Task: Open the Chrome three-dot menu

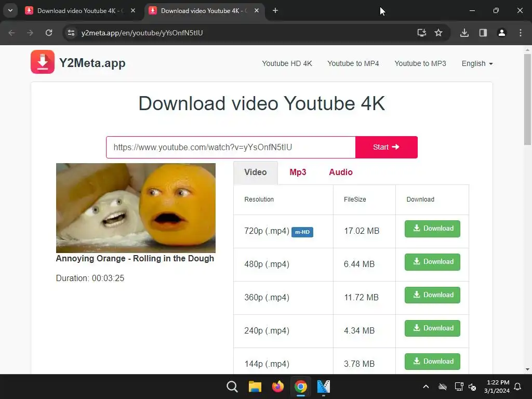Action: (520, 33)
